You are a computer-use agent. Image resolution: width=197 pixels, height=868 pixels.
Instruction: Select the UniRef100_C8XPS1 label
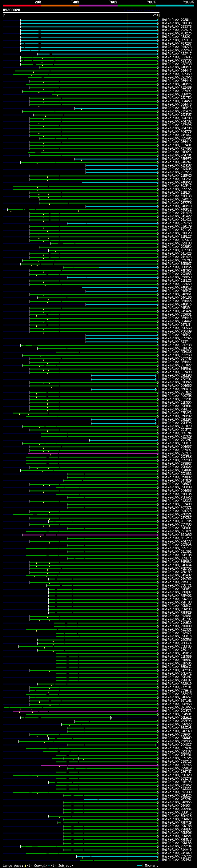tap(177, 860)
